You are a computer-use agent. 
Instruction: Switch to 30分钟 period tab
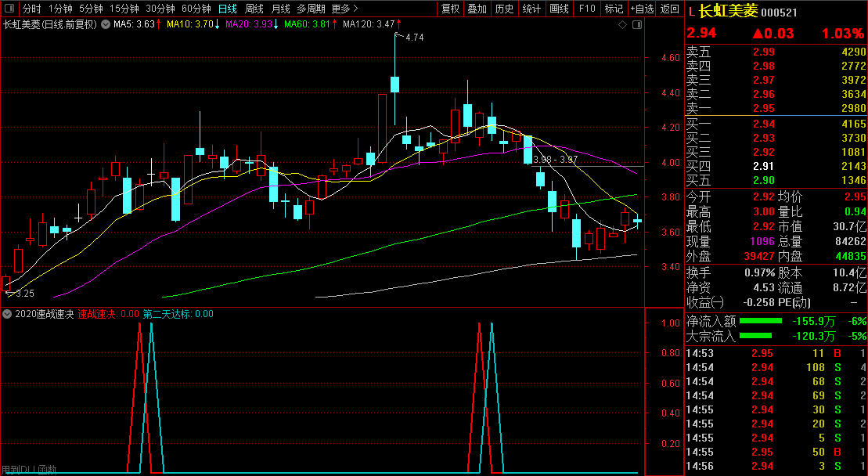160,9
